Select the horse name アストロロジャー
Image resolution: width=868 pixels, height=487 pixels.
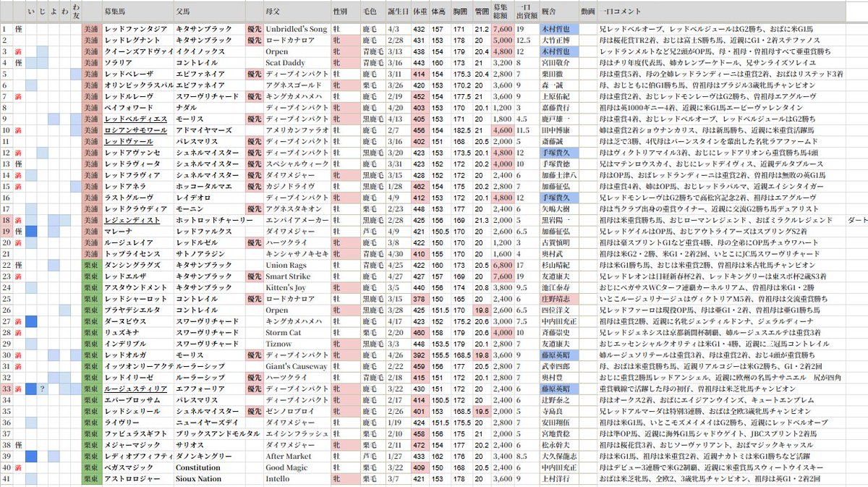pos(133,478)
